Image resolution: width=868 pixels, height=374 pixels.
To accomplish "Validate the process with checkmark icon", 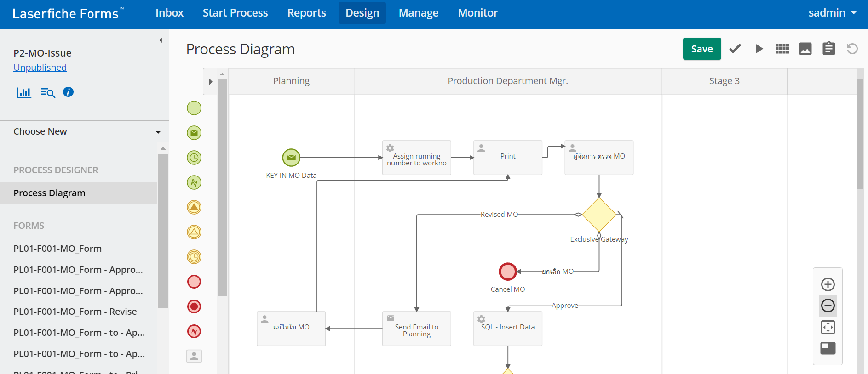I will pyautogui.click(x=735, y=49).
